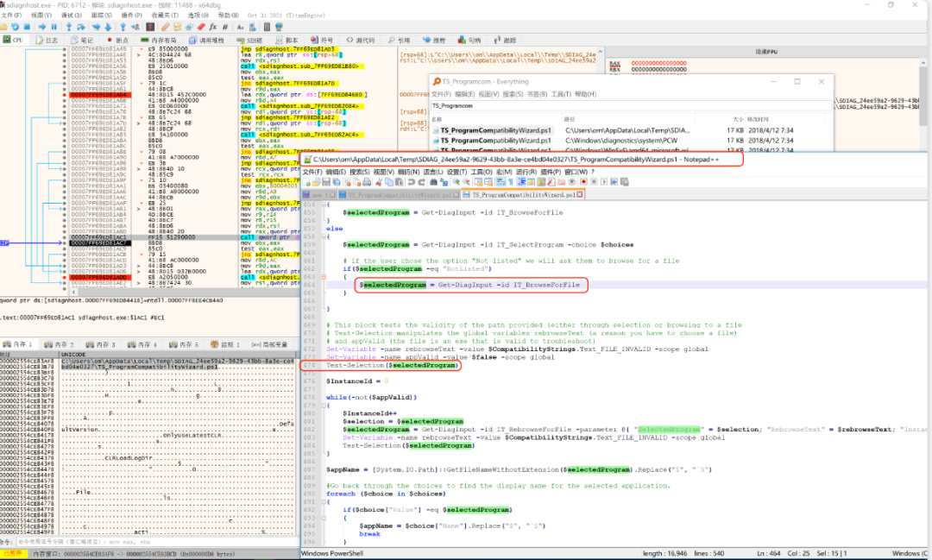Viewport: 932px width, 560px height.
Task: Click Notepad++ undo toolbar icon
Action: pos(411,182)
